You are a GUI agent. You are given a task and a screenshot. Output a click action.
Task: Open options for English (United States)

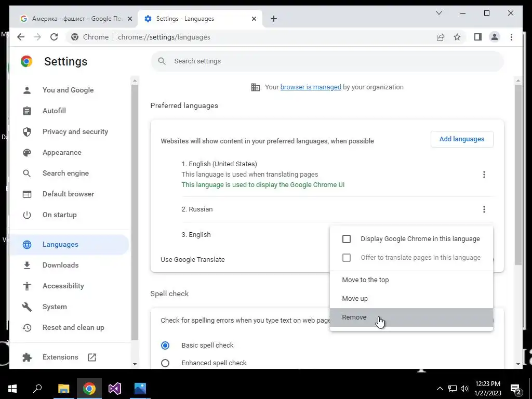click(484, 175)
